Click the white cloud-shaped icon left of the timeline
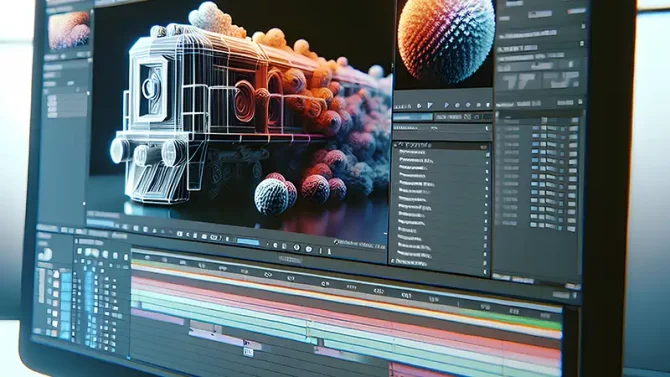Screen dimensions: 670x377 (x=45, y=254)
